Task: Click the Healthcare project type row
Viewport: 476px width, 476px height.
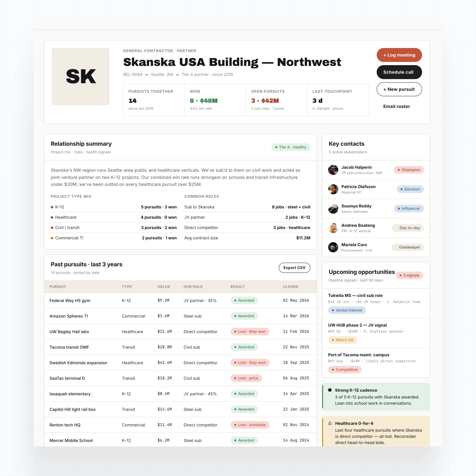Action: (114, 217)
